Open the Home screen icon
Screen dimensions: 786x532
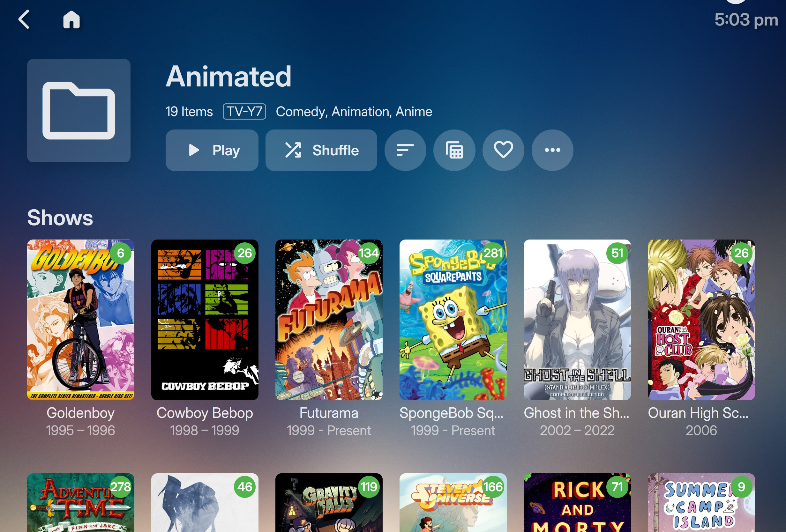pos(71,19)
